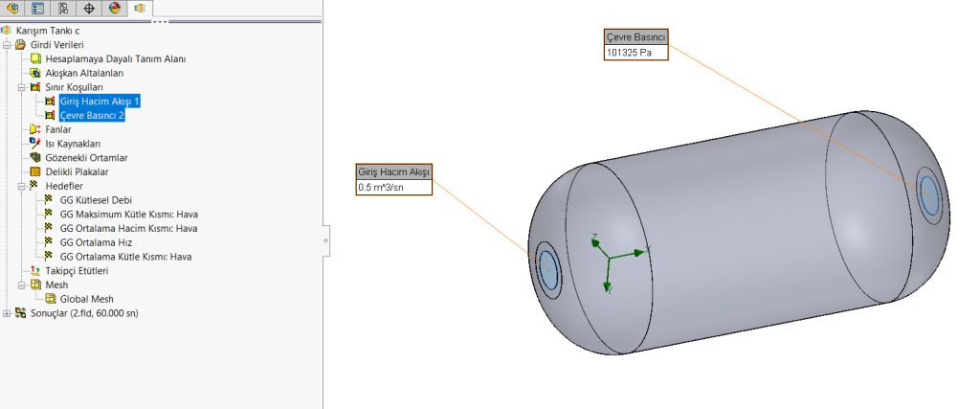
Task: Select Giriş Hacim Akışı 1 boundary condition
Action: click(99, 102)
